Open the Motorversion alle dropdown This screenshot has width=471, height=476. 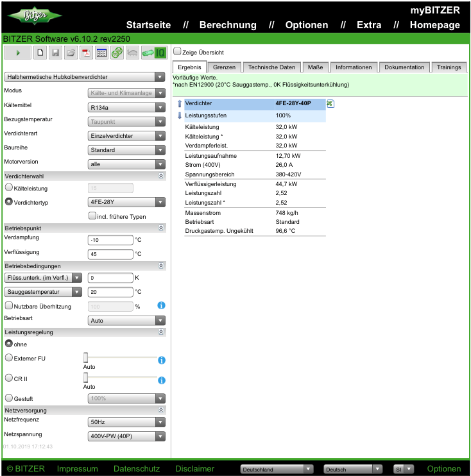(126, 164)
